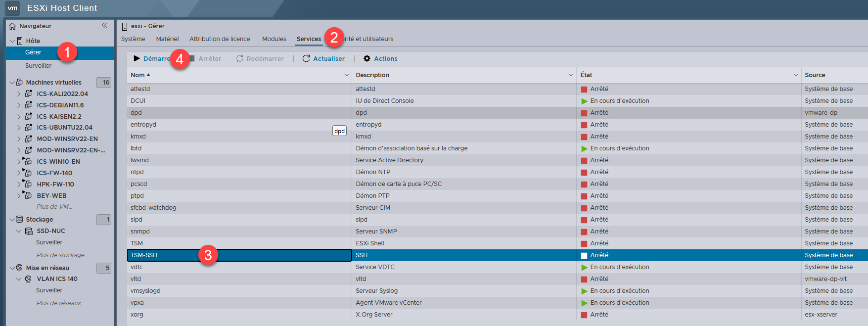The image size is (868, 326).
Task: Click the VLAN ICS 140 network icon
Action: 28,279
